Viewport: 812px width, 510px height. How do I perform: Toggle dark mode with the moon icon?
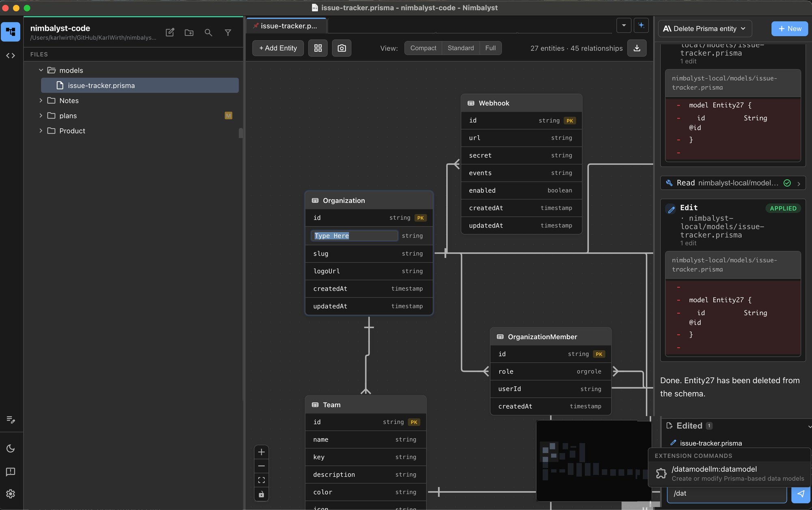(11, 448)
